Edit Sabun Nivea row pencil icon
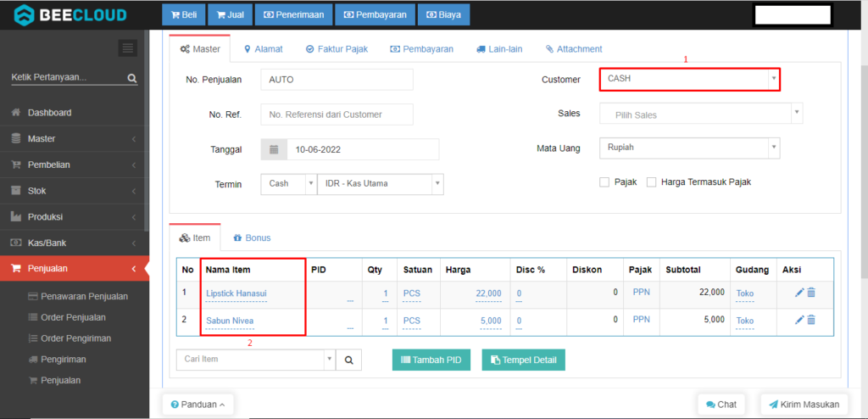Screen dimensions: 868x419 point(798,320)
